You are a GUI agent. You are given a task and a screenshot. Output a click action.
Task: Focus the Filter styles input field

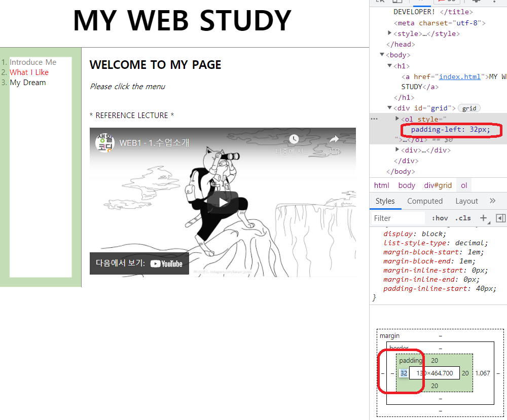click(x=399, y=218)
